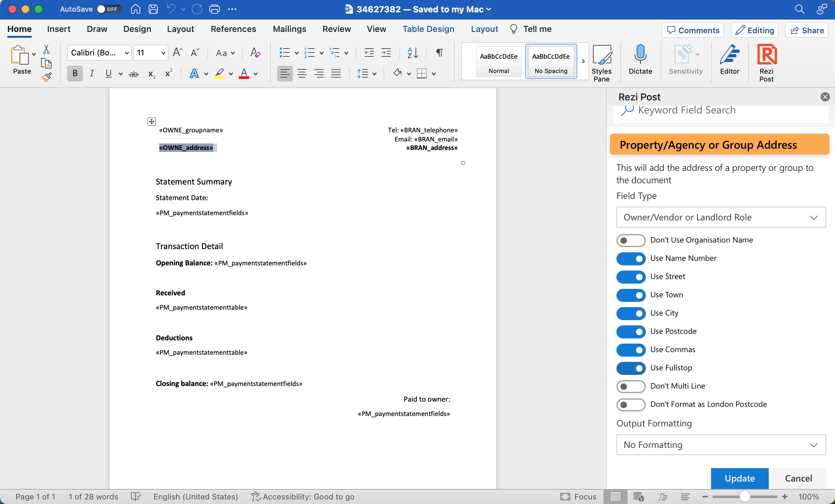
Task: Enable Don't Multi Line
Action: pyautogui.click(x=631, y=386)
